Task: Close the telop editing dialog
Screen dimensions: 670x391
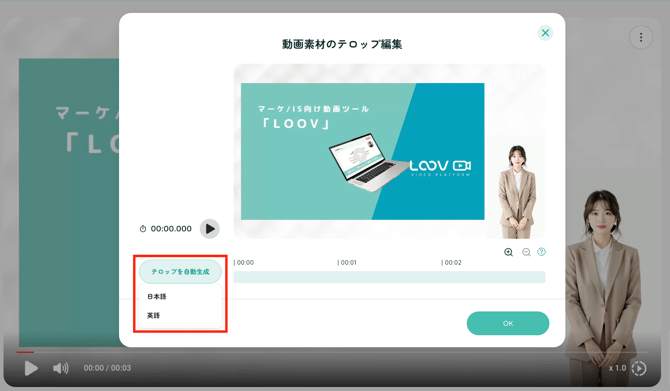Action: pos(545,33)
